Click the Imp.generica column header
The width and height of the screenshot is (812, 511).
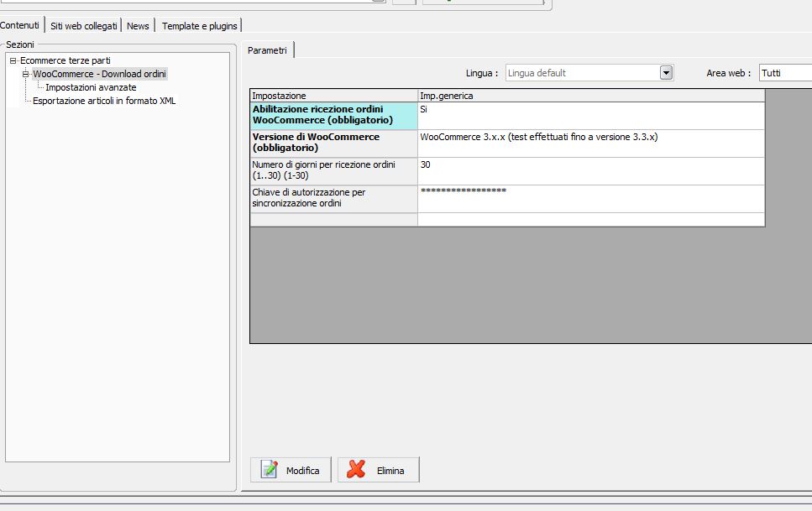coord(591,96)
